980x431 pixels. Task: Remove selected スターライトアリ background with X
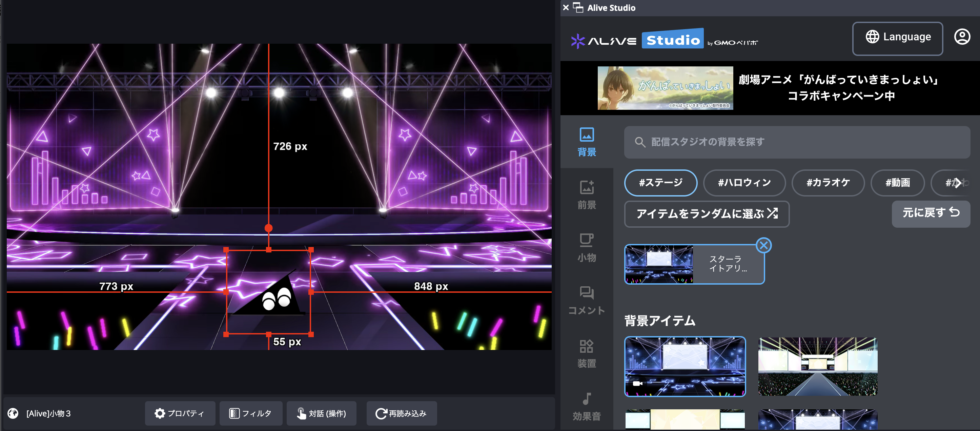pyautogui.click(x=763, y=245)
